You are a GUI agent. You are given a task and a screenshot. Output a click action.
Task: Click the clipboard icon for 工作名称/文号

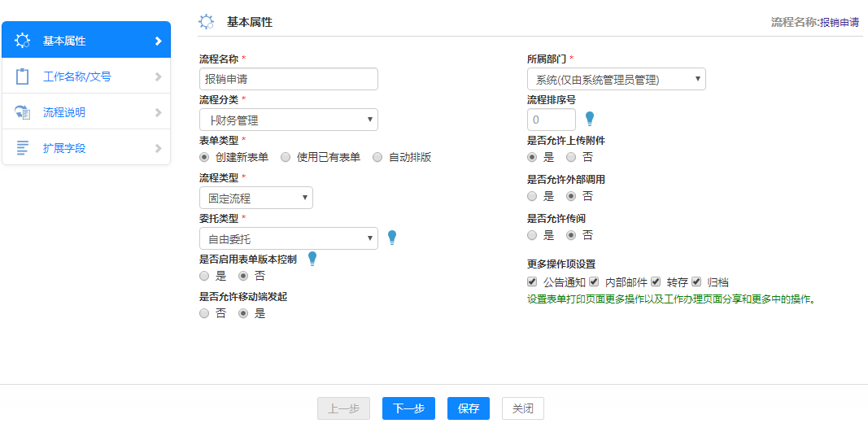[23, 77]
